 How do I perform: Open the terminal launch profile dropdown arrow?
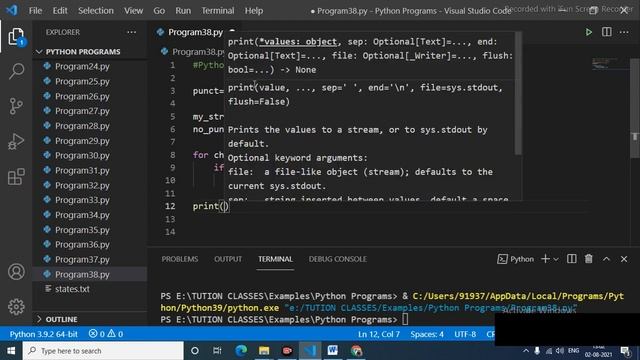(556, 259)
